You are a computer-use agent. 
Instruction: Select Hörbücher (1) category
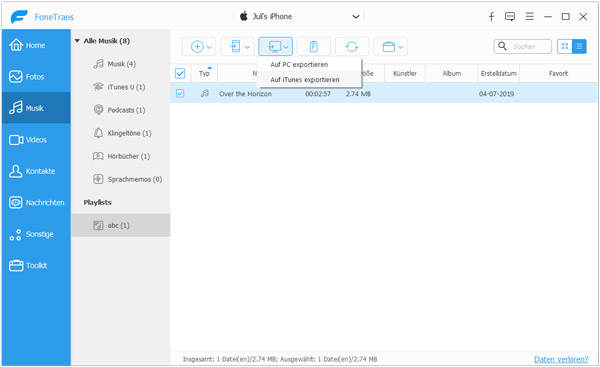coord(121,156)
